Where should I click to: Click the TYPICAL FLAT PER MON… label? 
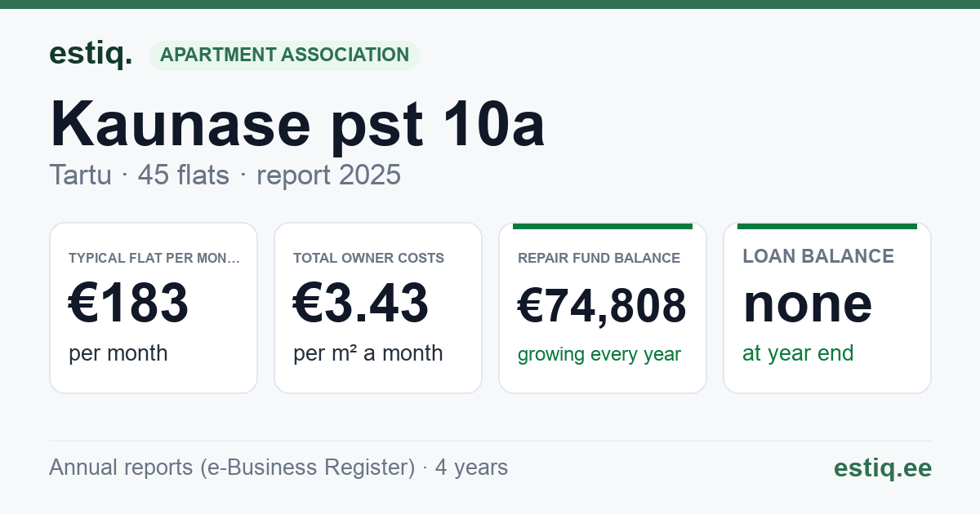tap(154, 258)
